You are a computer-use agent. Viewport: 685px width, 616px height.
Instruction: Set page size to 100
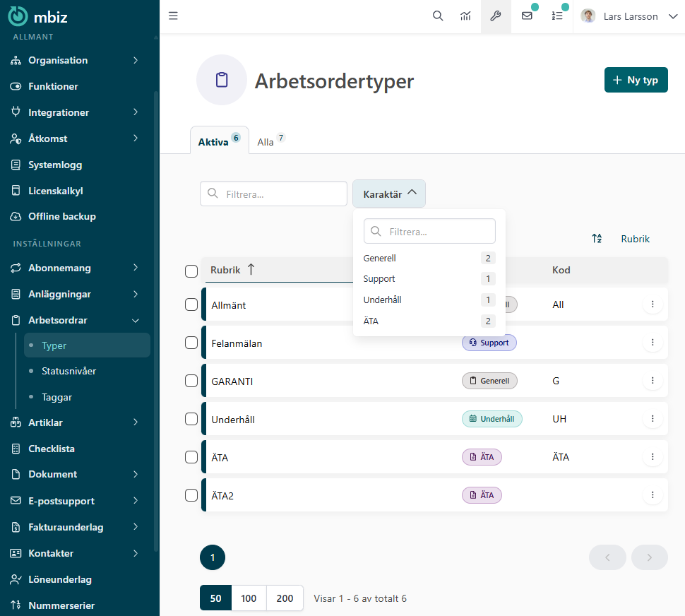pos(249,598)
